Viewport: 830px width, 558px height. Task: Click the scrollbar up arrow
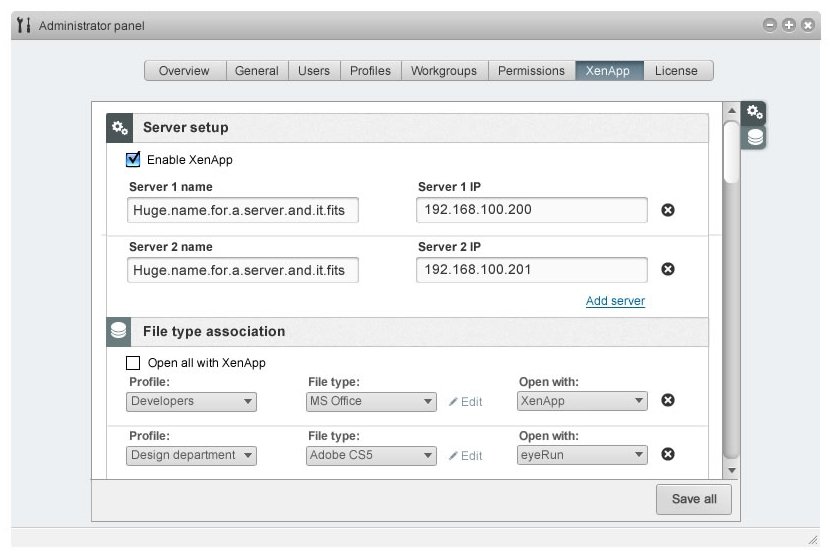[732, 111]
